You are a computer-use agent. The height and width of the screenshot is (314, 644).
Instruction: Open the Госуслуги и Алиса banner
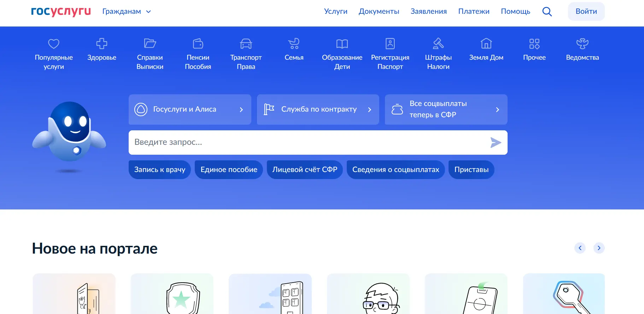(190, 109)
